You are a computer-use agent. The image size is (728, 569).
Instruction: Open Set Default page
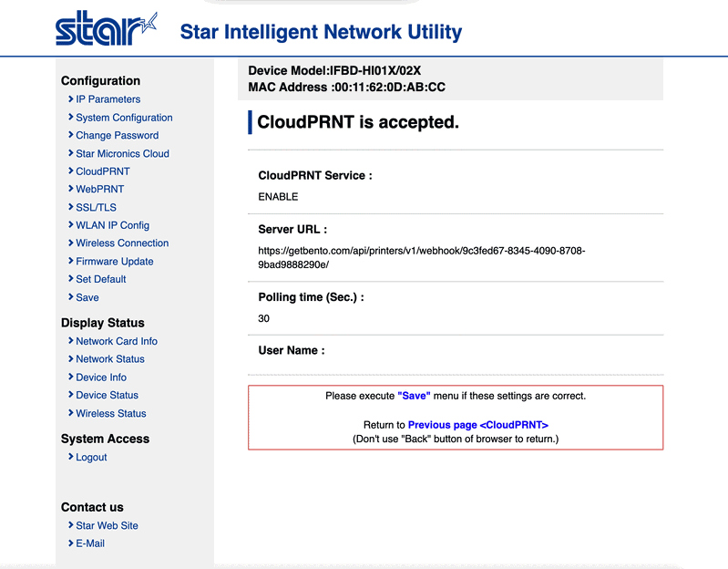coord(101,279)
